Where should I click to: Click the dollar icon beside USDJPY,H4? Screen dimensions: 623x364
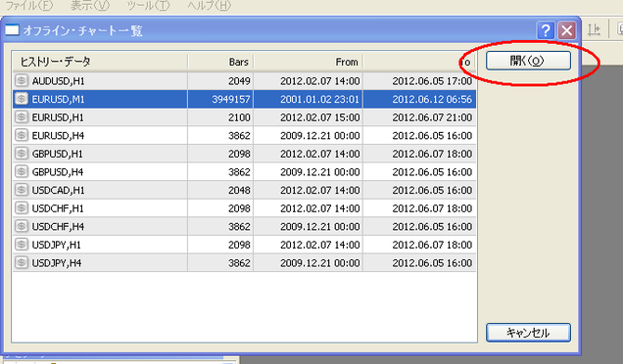point(21,263)
